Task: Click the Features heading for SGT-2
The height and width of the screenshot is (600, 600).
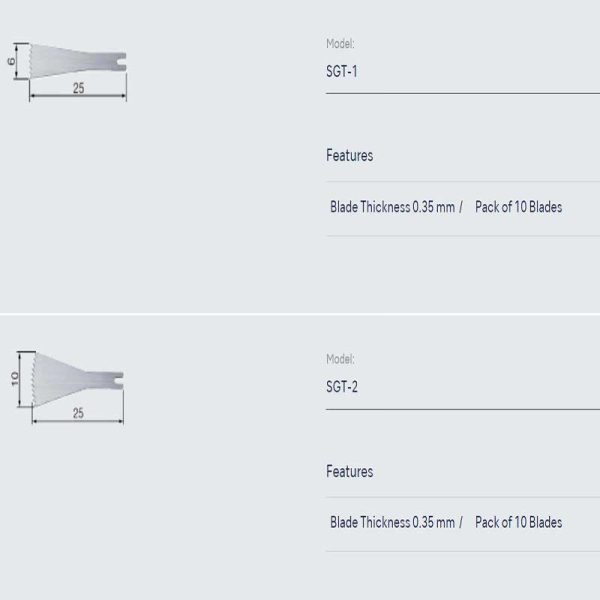Action: 349,471
